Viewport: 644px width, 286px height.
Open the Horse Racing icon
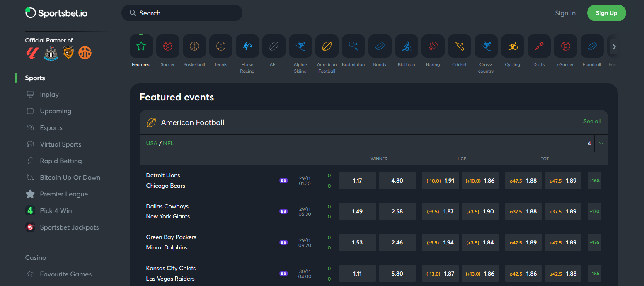(247, 46)
